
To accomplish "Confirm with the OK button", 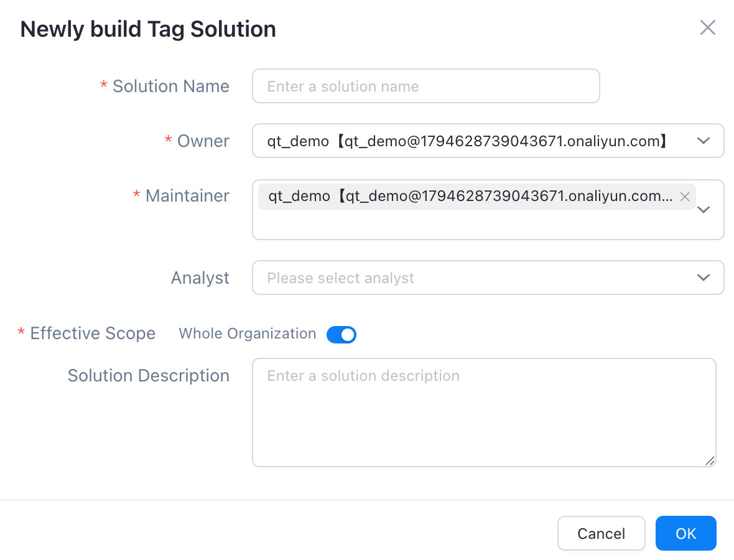I will coord(685,533).
